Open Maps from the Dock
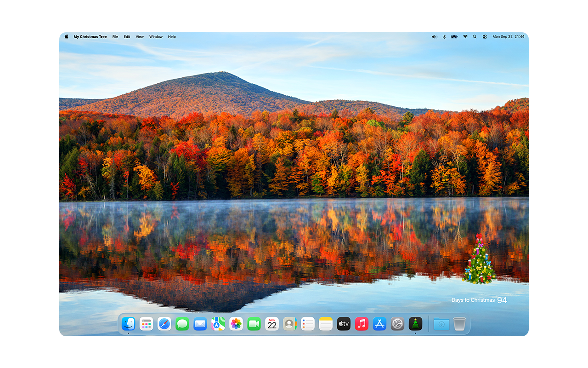The width and height of the screenshot is (588, 368). click(x=218, y=324)
